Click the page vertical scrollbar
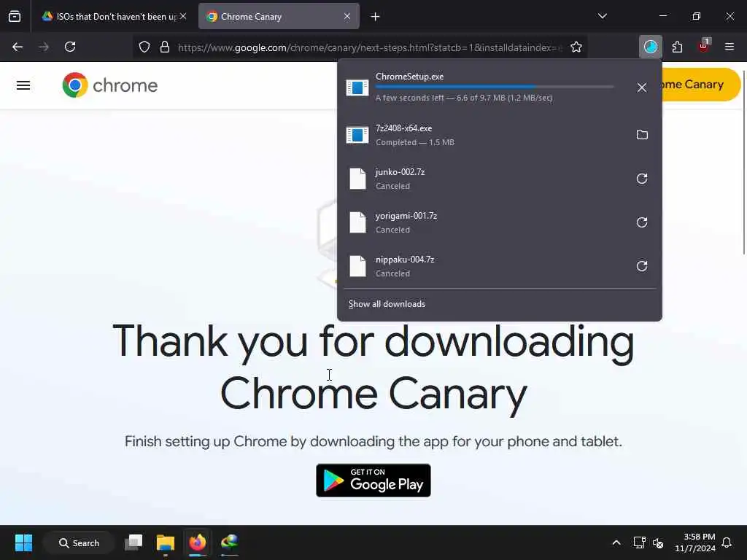The width and height of the screenshot is (747, 560). (743, 162)
